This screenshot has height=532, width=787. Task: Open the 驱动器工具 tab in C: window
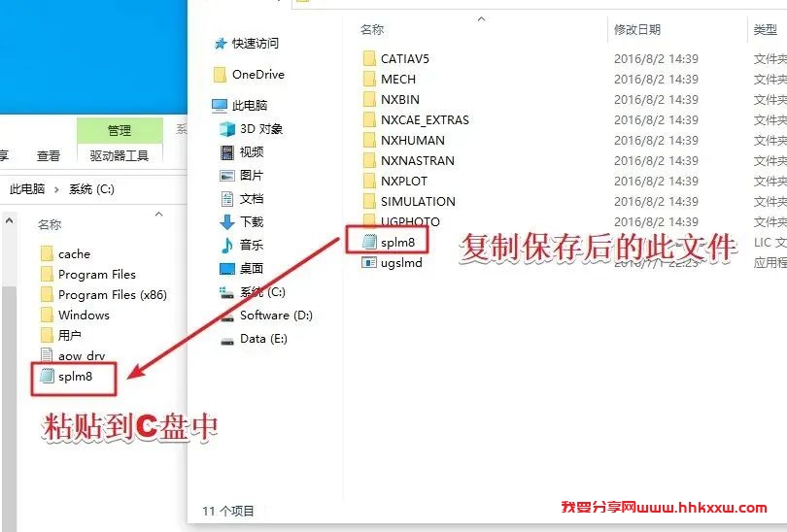120,156
